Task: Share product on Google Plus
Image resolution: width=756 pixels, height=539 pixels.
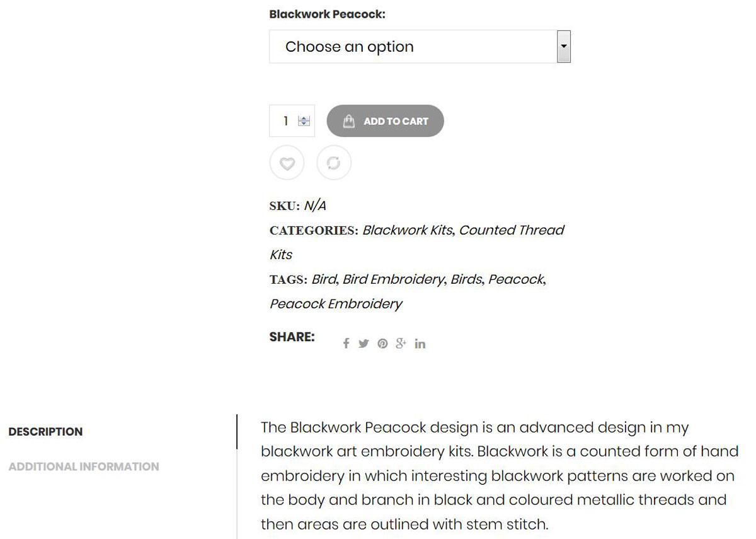Action: pyautogui.click(x=401, y=344)
